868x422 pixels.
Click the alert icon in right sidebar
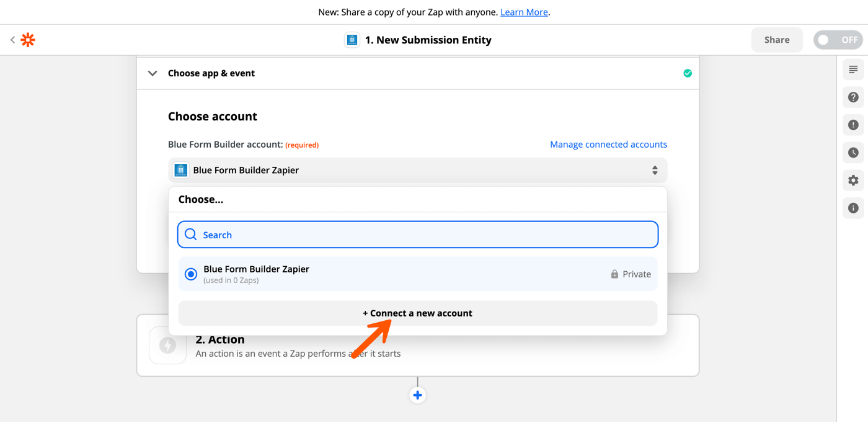852,125
